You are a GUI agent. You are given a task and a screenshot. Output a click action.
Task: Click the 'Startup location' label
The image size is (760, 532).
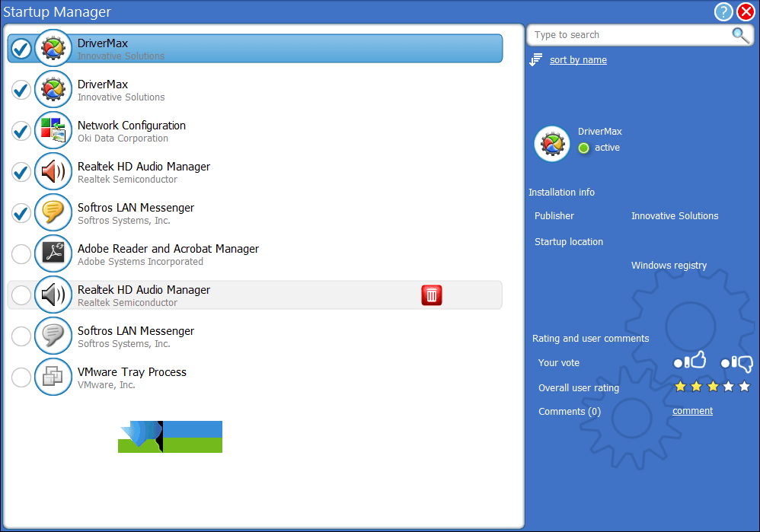(569, 242)
